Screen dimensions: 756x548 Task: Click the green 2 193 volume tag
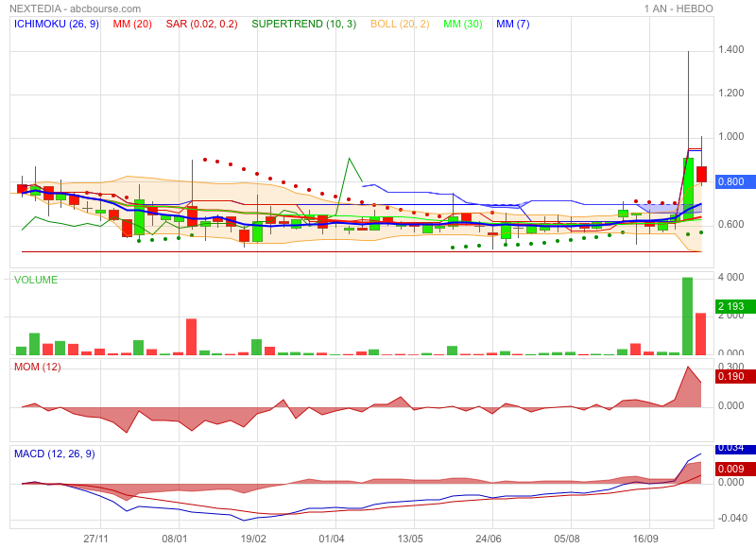pyautogui.click(x=735, y=306)
